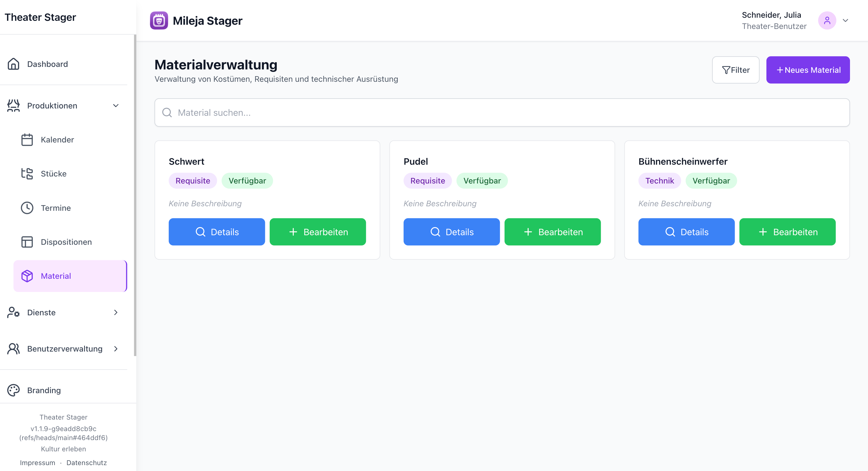This screenshot has height=471, width=868.
Task: Expand the Dienste menu section
Action: [116, 313]
